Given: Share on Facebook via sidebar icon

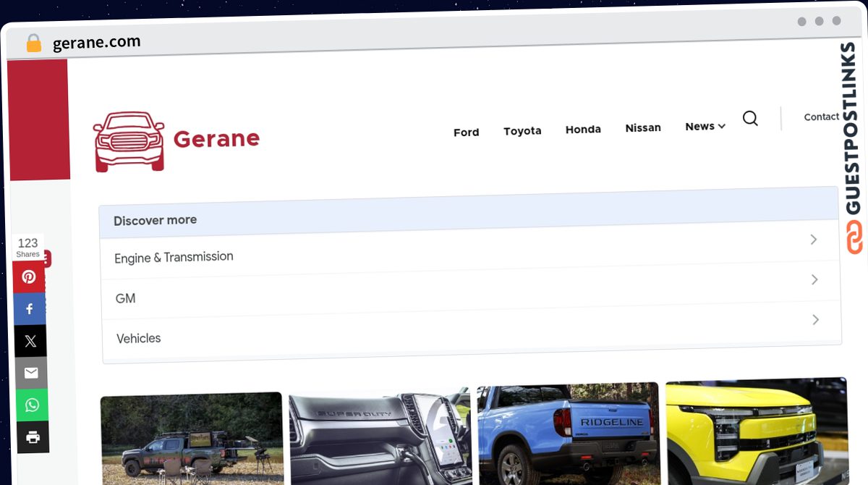Looking at the screenshot, I should (x=30, y=309).
